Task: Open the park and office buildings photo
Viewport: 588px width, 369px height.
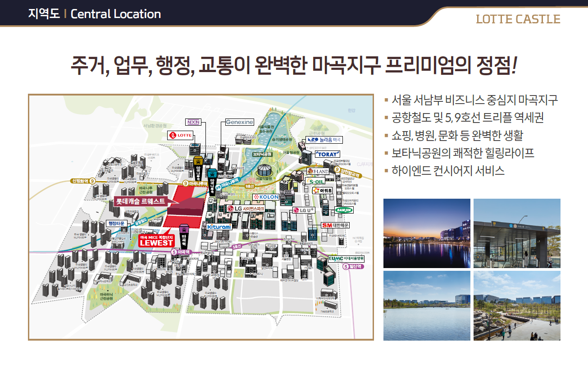Action: (x=517, y=305)
